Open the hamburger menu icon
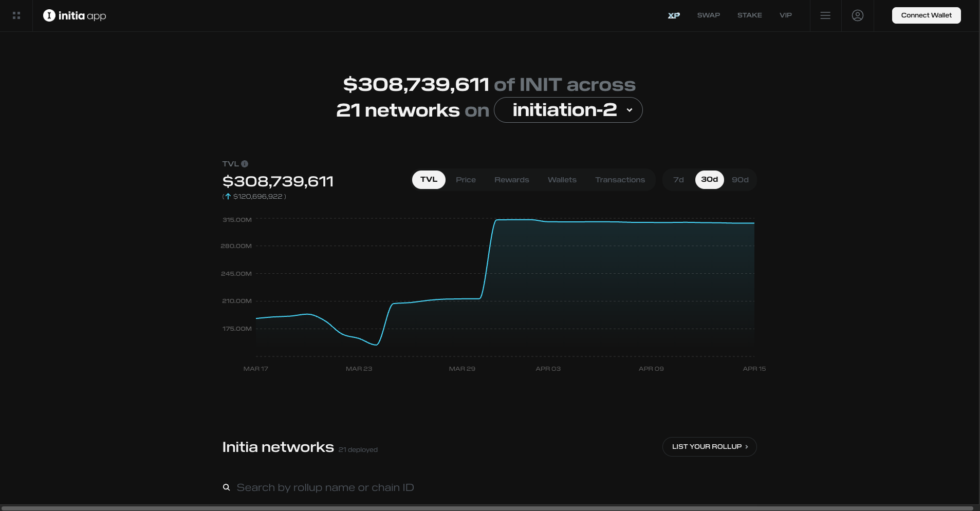 (825, 15)
